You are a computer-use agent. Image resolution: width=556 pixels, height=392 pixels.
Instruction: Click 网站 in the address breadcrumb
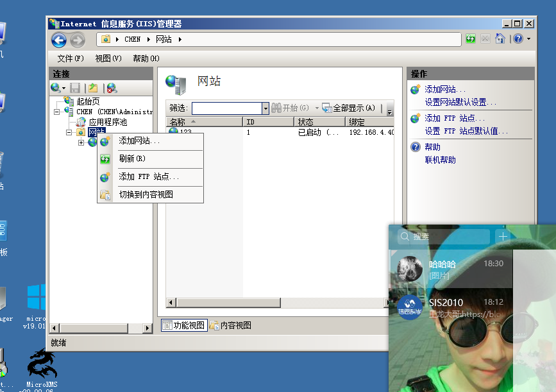pos(164,39)
